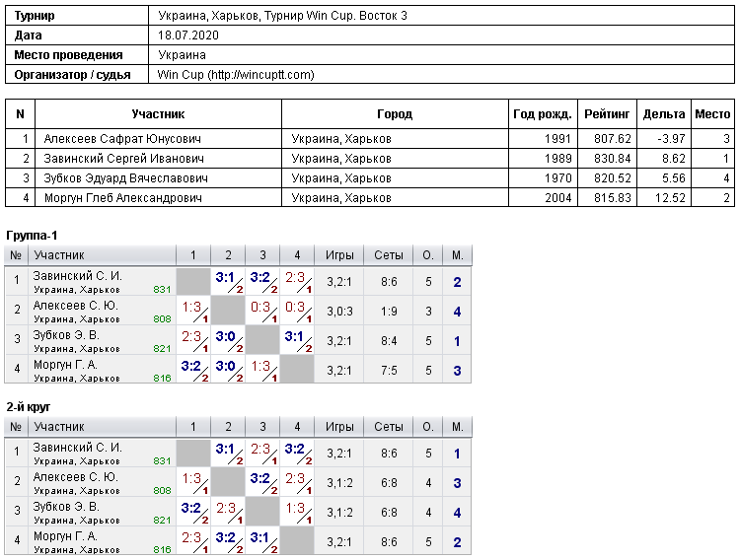Click the 2-й круг section heading
This screenshot has width=740, height=560.
[x=29, y=406]
